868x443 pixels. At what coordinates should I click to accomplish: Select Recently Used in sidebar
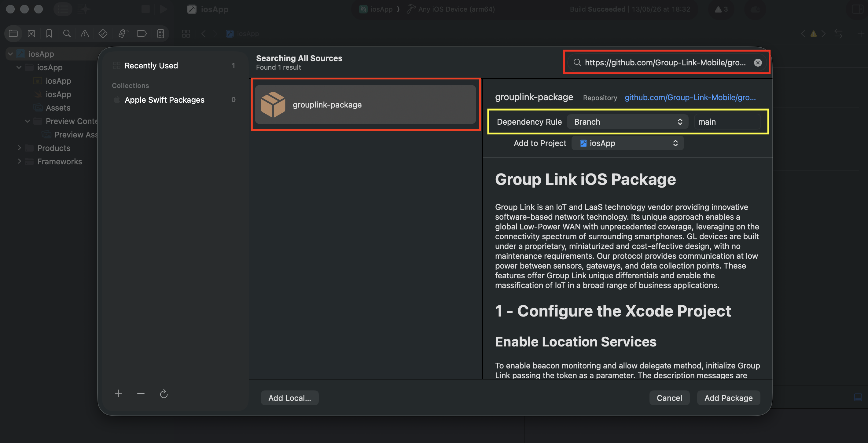point(175,65)
